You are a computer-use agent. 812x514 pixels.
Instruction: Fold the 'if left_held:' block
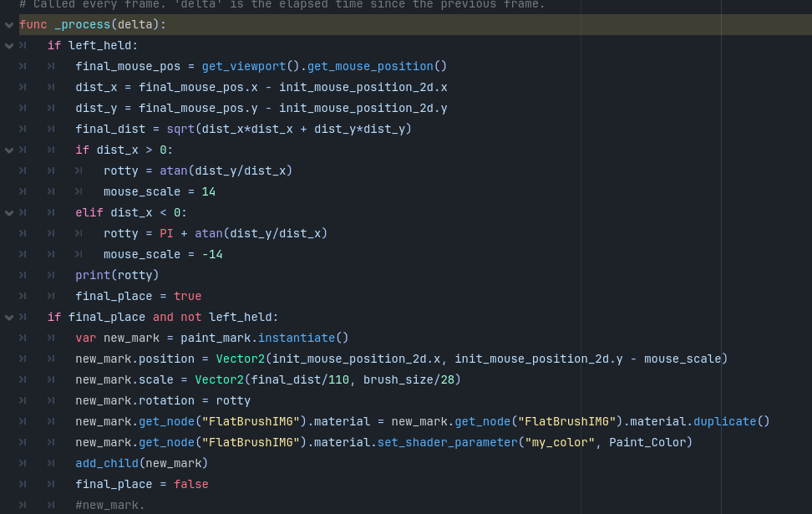[x=9, y=46]
